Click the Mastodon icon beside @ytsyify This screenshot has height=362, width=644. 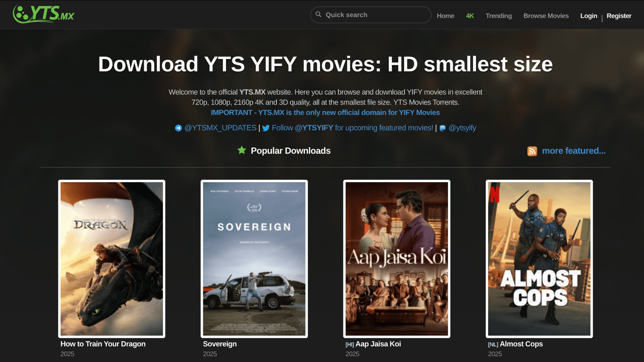[442, 128]
